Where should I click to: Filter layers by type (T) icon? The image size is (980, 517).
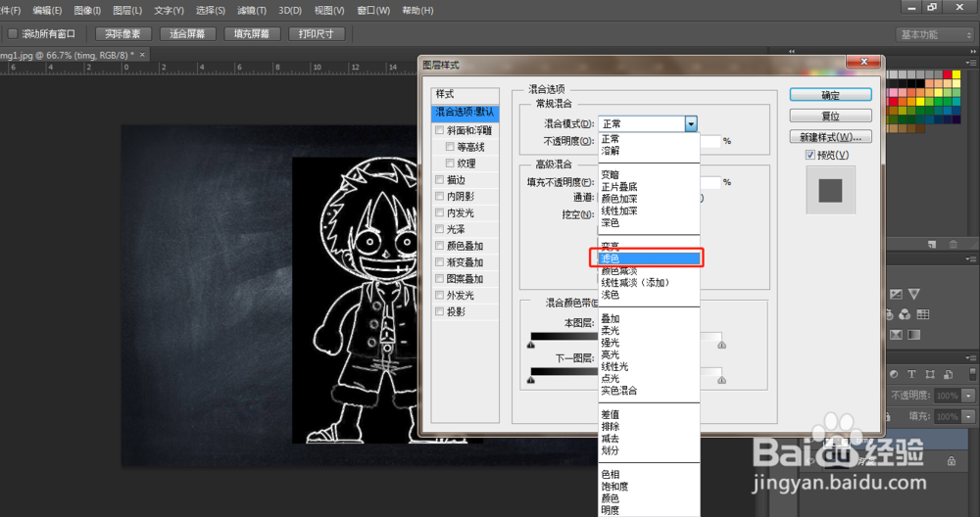(x=911, y=374)
